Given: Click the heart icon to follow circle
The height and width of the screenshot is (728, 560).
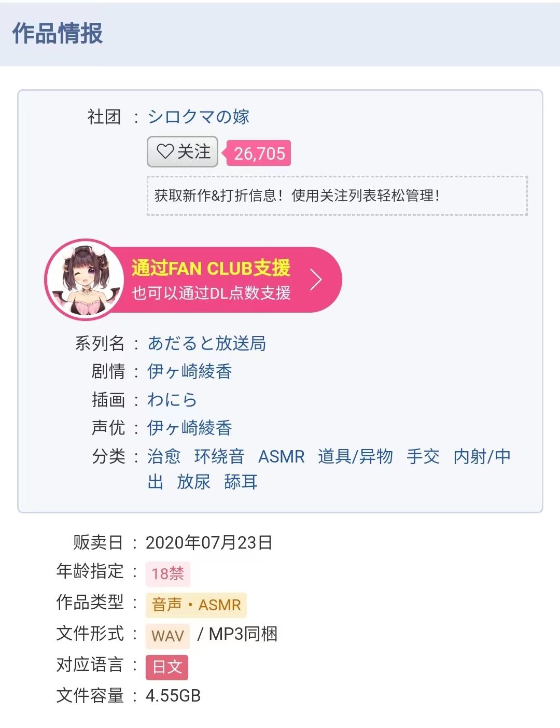Looking at the screenshot, I should [x=165, y=152].
